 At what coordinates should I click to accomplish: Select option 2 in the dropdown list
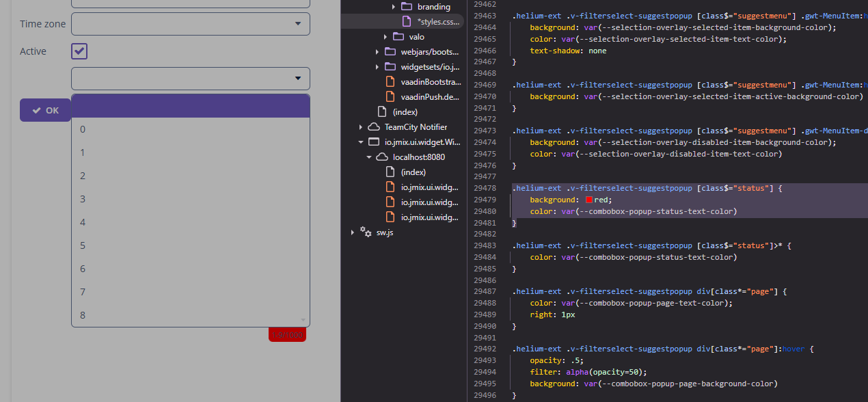(x=191, y=176)
